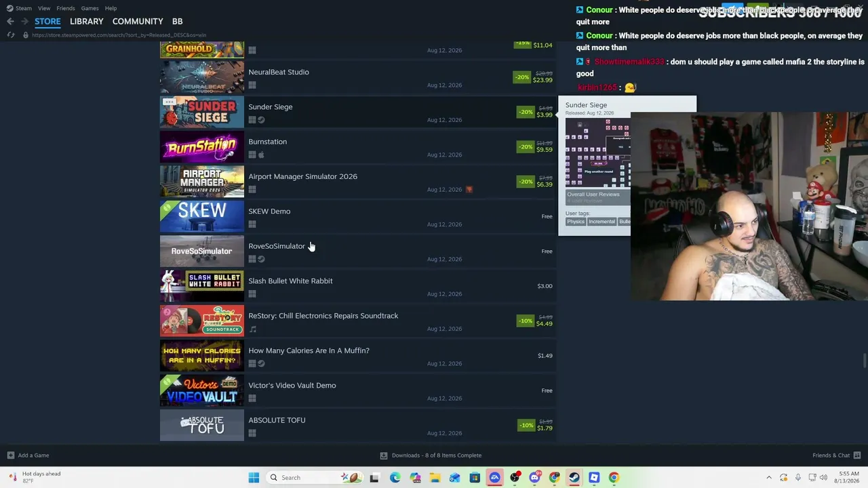Open the ABSOLUTE TOFU listing

(x=358, y=426)
